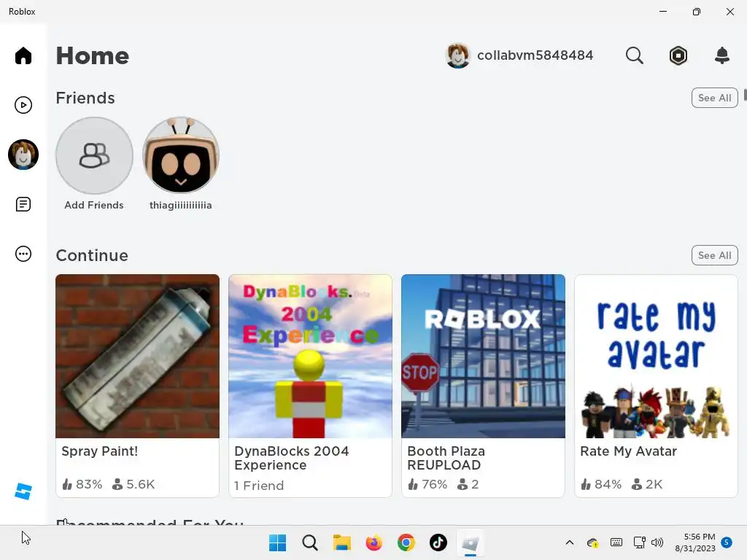The height and width of the screenshot is (560, 747).
Task: Open the Home icon in sidebar
Action: point(23,55)
